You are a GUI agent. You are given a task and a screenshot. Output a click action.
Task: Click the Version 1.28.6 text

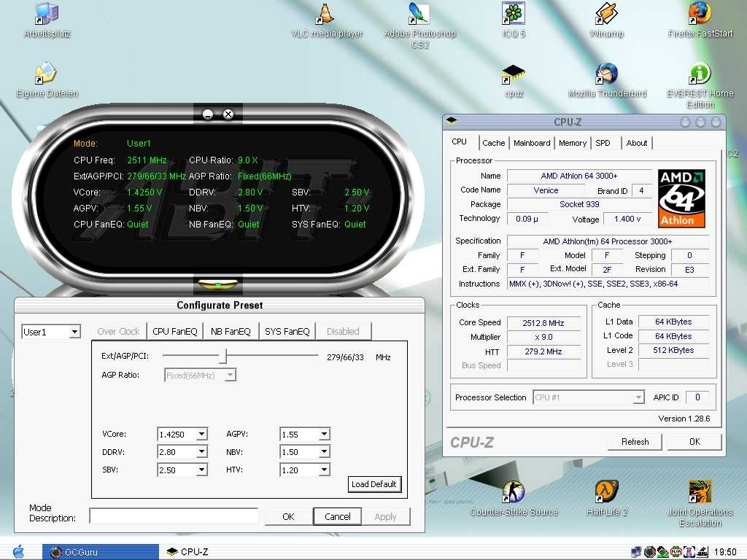(684, 419)
